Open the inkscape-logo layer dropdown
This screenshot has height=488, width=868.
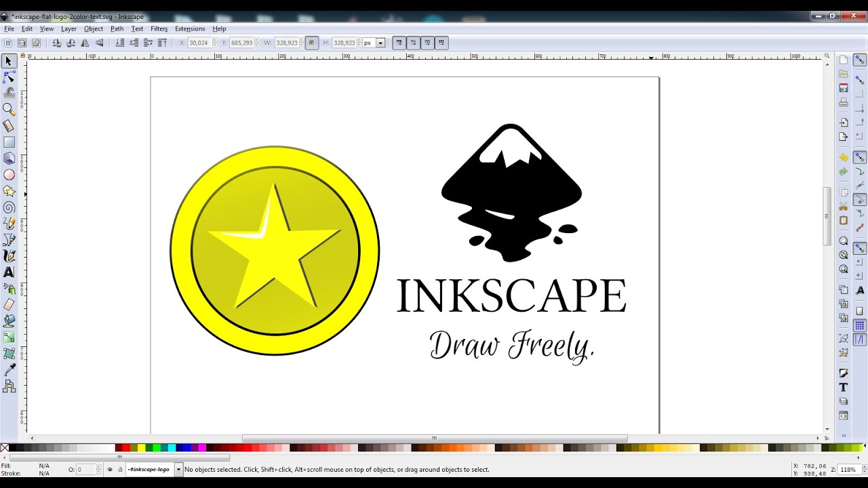pyautogui.click(x=179, y=468)
